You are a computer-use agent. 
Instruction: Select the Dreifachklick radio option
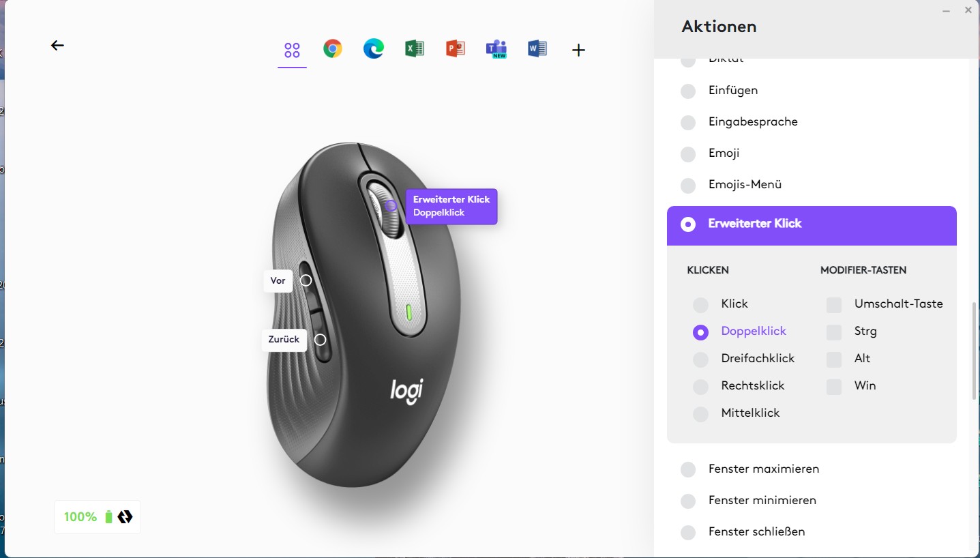pyautogui.click(x=700, y=359)
